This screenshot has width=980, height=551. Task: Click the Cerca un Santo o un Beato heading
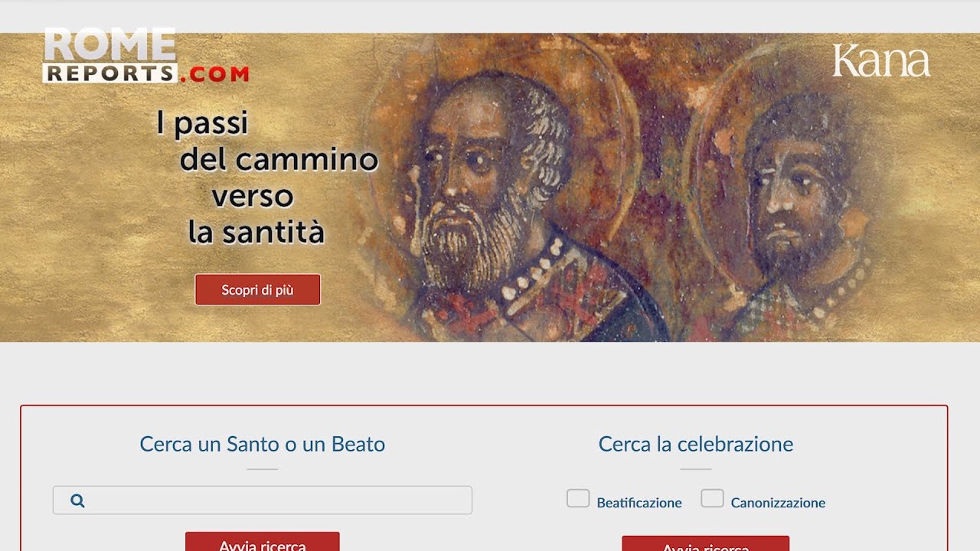263,444
